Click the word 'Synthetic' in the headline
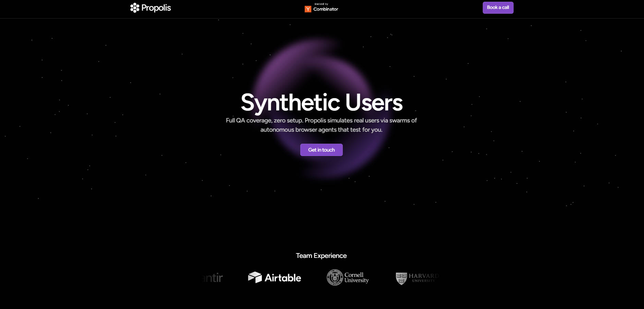The width and height of the screenshot is (644, 309). [x=290, y=103]
